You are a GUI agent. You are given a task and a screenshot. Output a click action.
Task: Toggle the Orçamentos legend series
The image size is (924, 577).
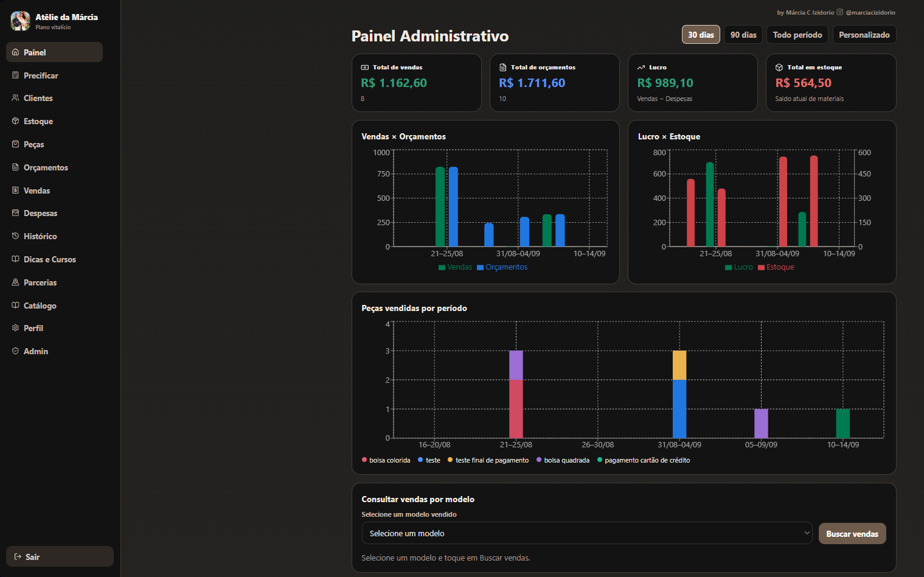click(502, 267)
